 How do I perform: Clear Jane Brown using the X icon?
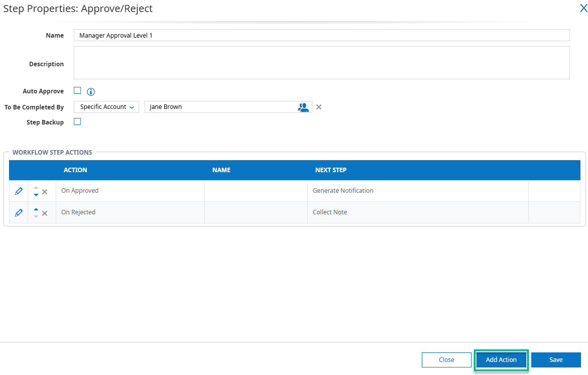(x=318, y=107)
